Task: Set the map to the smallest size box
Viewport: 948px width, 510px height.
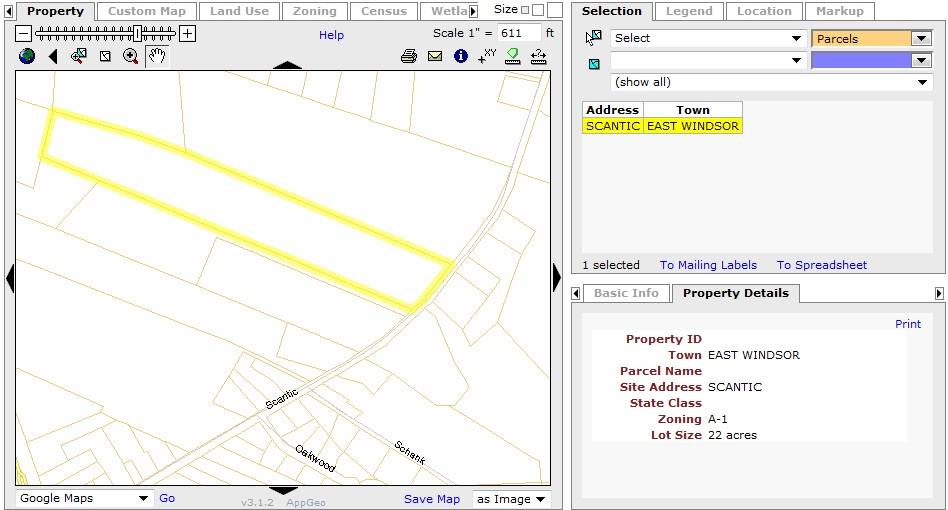Action: coord(525,10)
